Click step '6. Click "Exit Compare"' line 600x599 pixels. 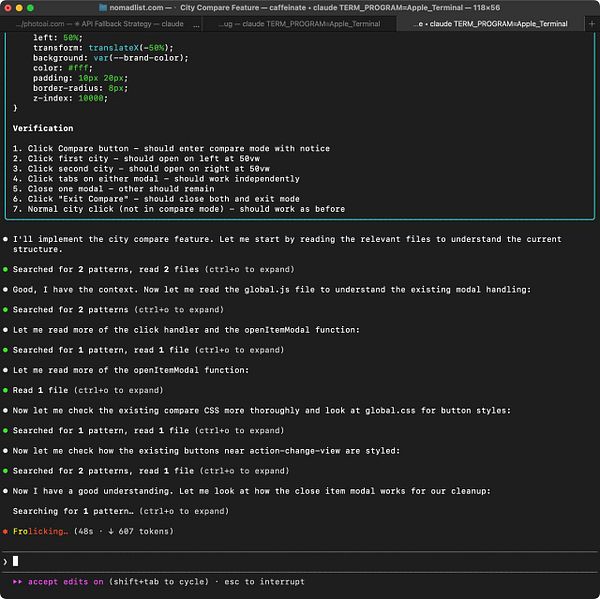(x=156, y=199)
